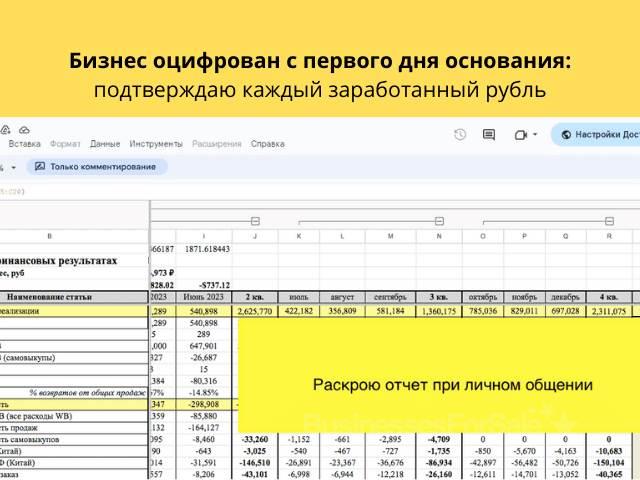Screen dimensions: 640x480
Task: Open the Справка menu
Action: 268,144
